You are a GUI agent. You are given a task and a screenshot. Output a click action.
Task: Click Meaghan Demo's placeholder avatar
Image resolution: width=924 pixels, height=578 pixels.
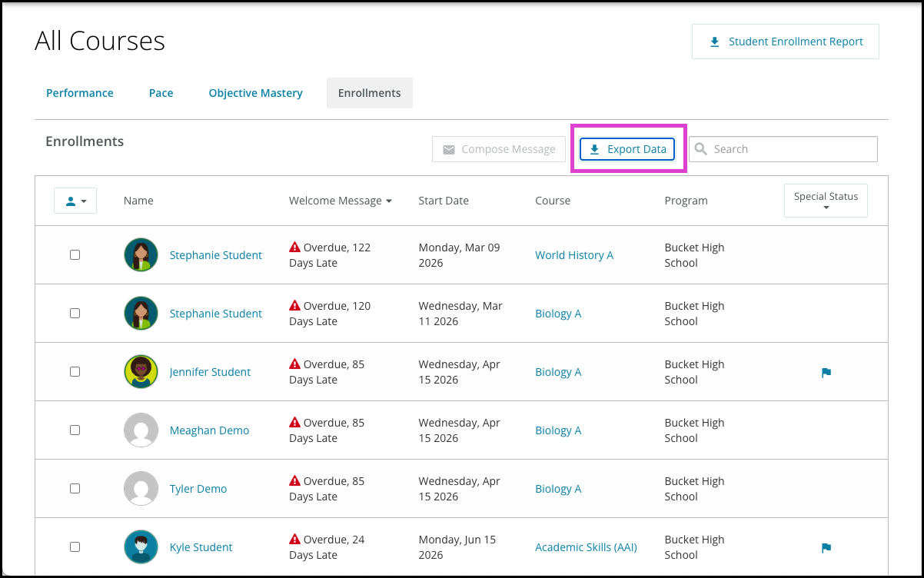tap(141, 430)
